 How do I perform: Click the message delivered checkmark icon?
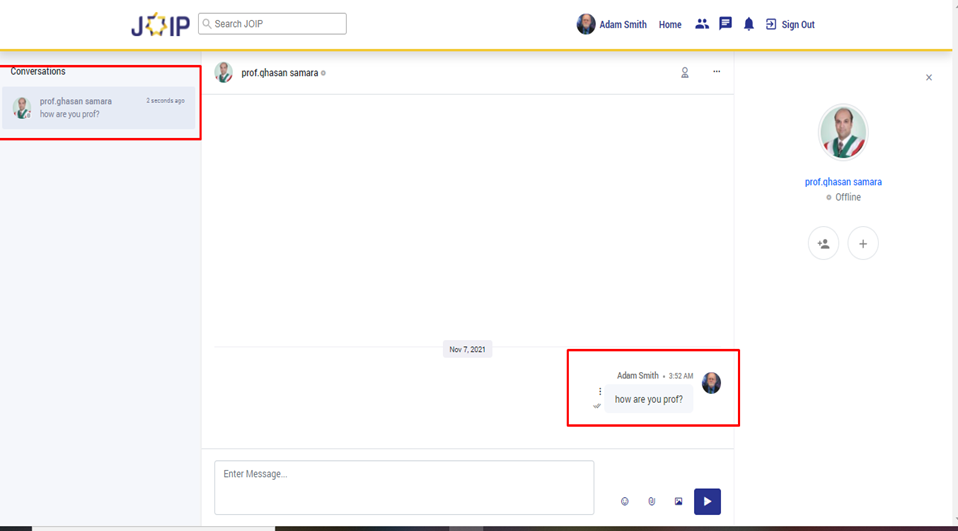pos(597,406)
